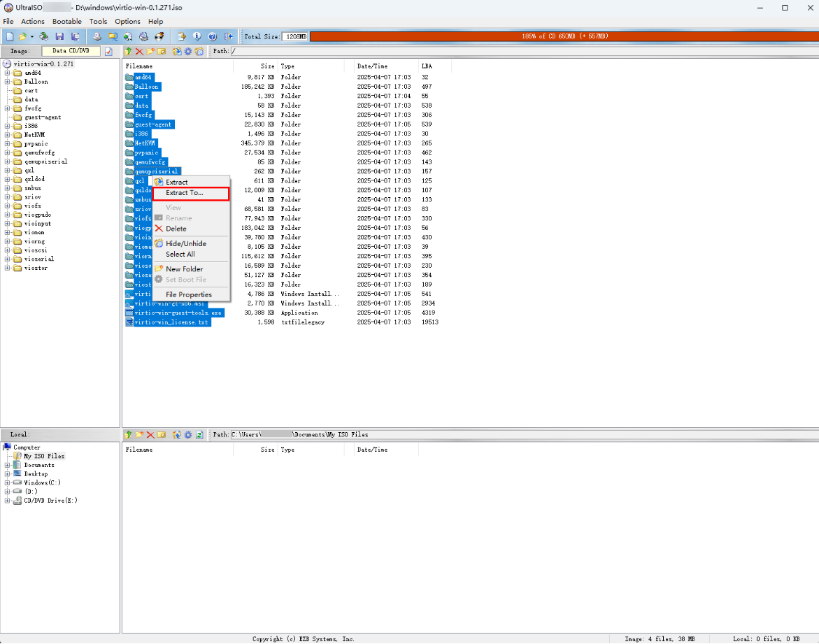Click the Help question mark icon
The image size is (819, 644).
(213, 36)
